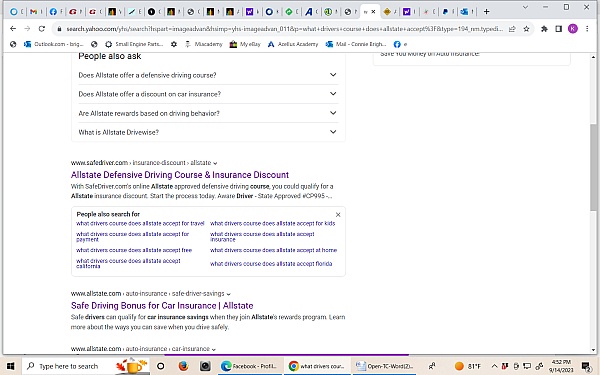Open a new browser tab
This screenshot has height=375, width=600.
487,12
